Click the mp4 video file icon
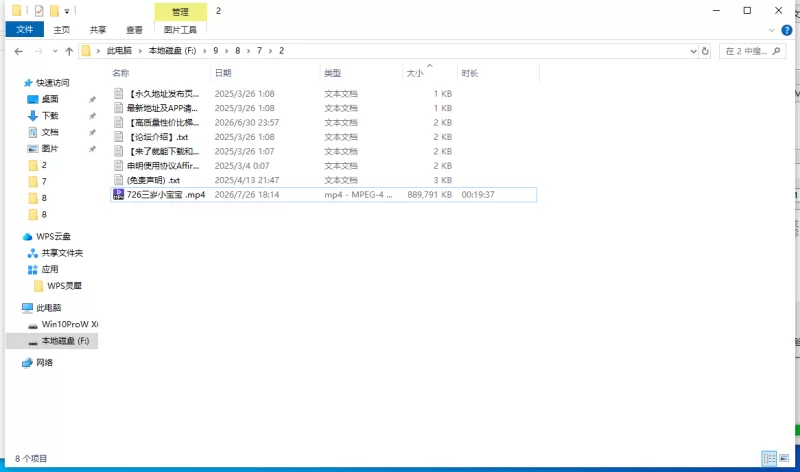The height and width of the screenshot is (472, 800). tap(118, 194)
